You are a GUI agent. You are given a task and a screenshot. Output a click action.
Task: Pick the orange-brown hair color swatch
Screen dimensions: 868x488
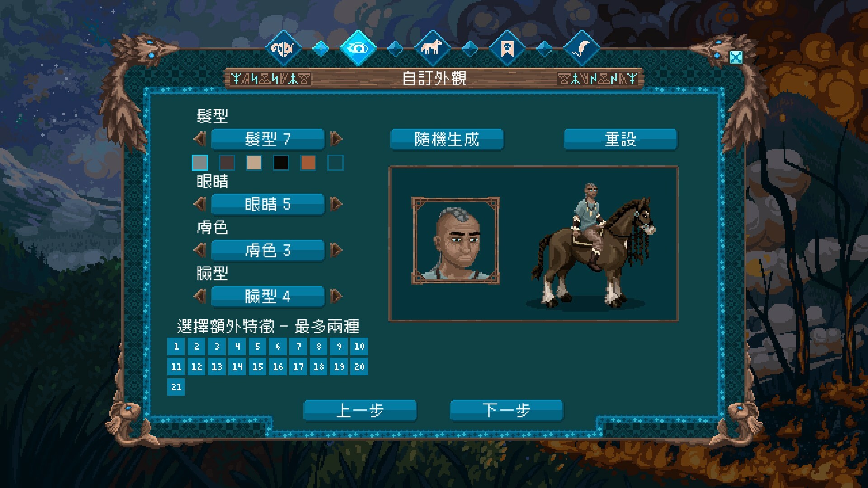point(308,163)
